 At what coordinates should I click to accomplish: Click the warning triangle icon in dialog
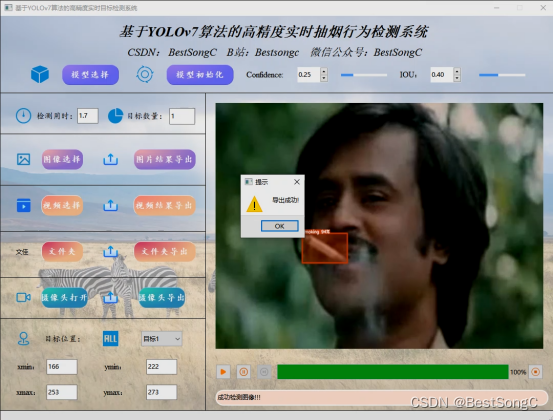(x=254, y=205)
